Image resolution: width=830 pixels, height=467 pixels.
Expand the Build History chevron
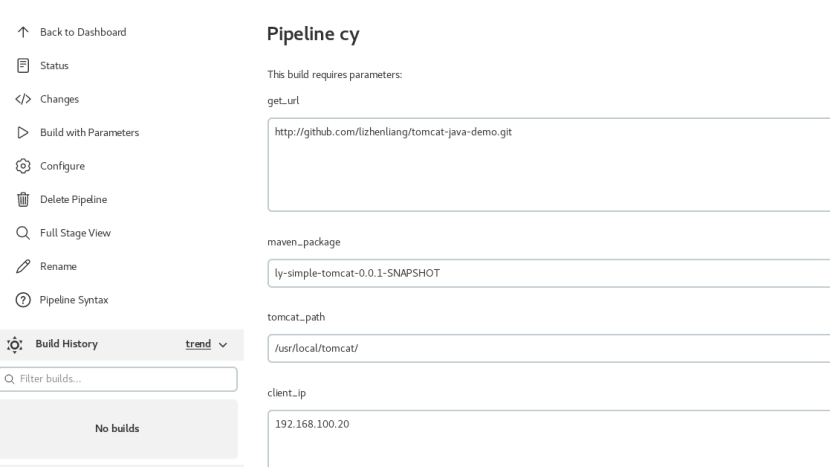click(223, 344)
